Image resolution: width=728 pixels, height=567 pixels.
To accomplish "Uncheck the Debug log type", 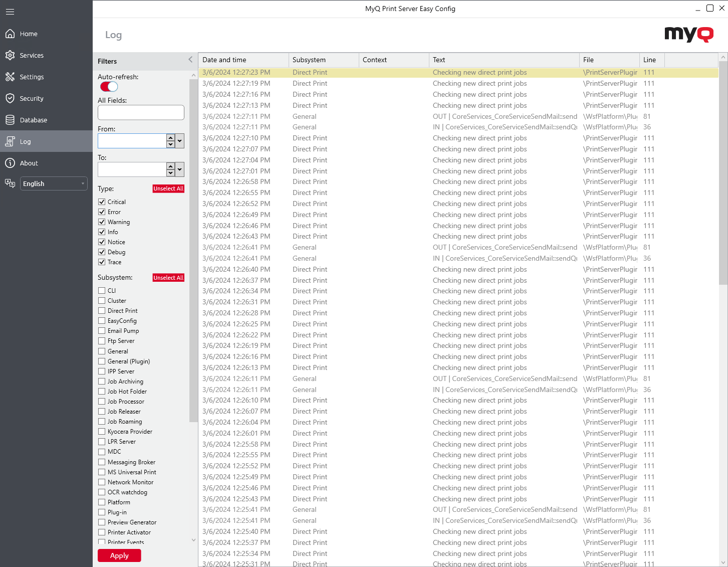I will 102,252.
